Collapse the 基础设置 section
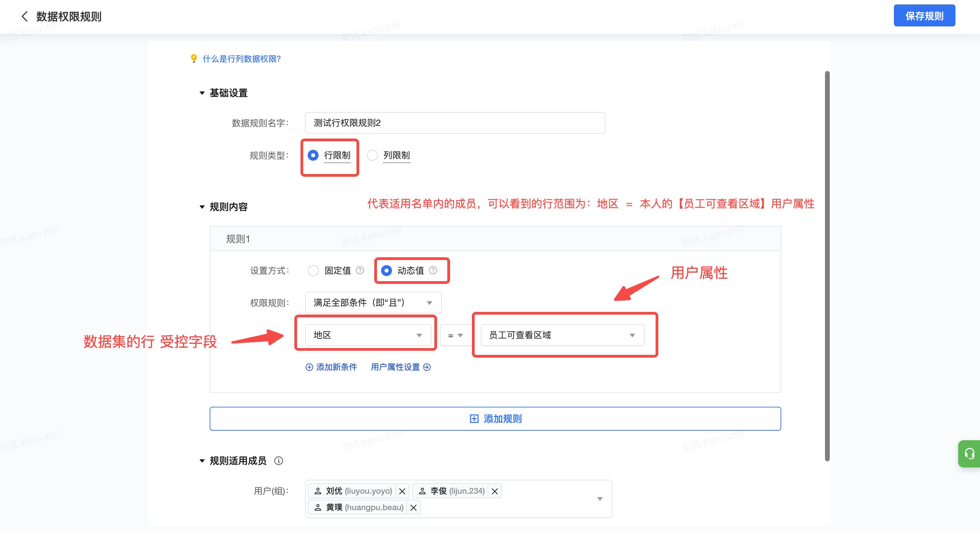This screenshot has width=980, height=533. 202,93
